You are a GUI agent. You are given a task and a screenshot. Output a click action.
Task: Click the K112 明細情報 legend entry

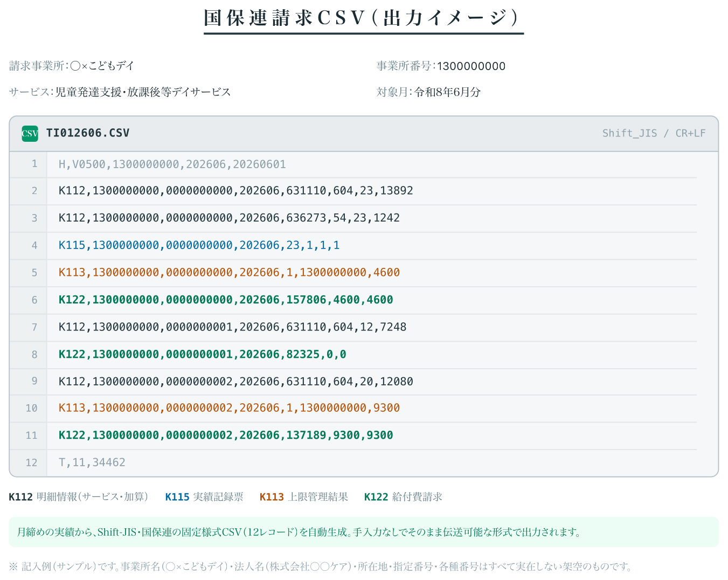(79, 497)
